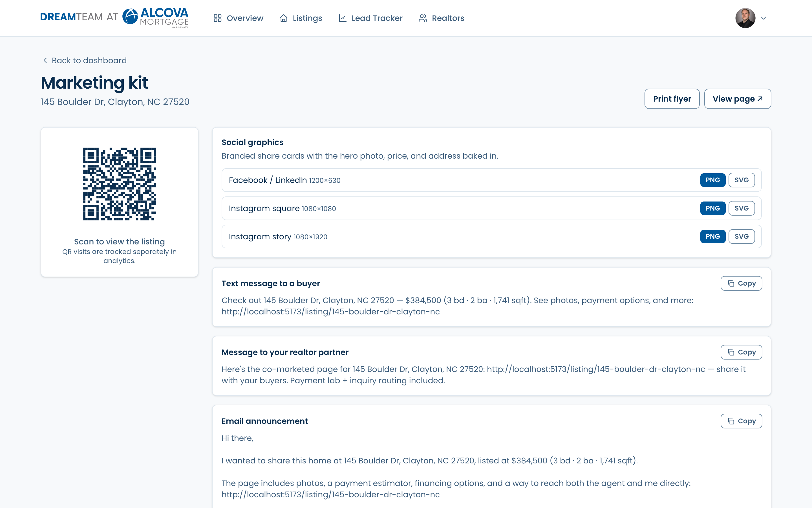This screenshot has width=812, height=508.
Task: Click '145 Boulder Dr, Clayton, NC 27520' subtitle
Action: pyautogui.click(x=115, y=102)
